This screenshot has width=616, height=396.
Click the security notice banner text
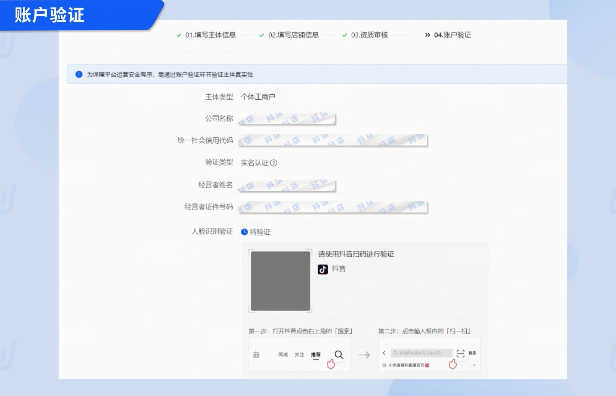click(170, 75)
